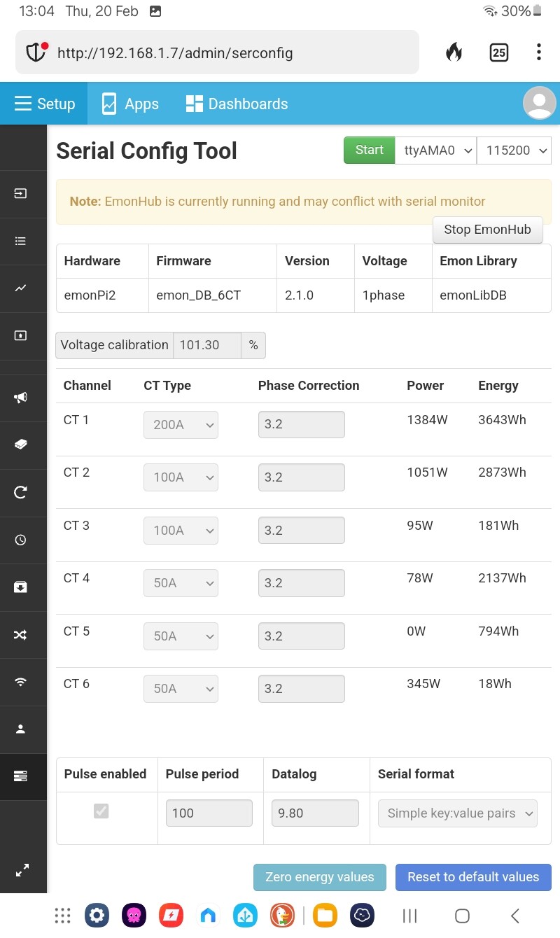Open the WiFi icon in sidebar
Image resolution: width=560 pixels, height=938 pixels.
[x=20, y=682]
